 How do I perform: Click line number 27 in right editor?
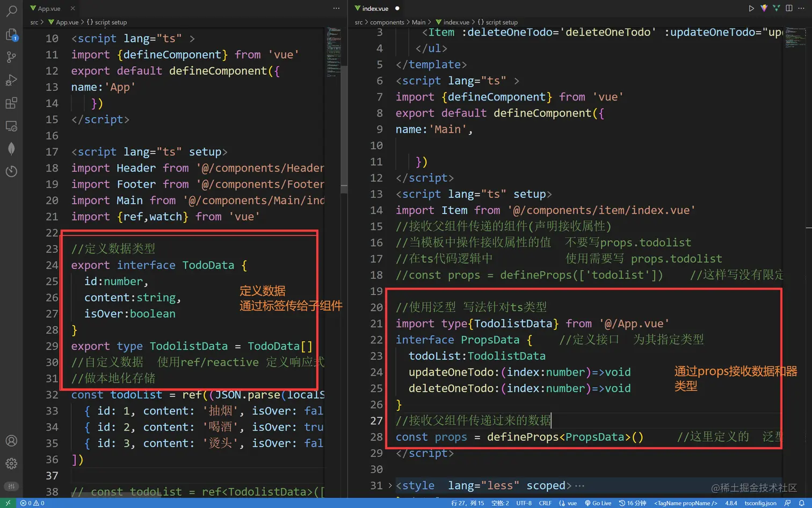[x=376, y=420]
